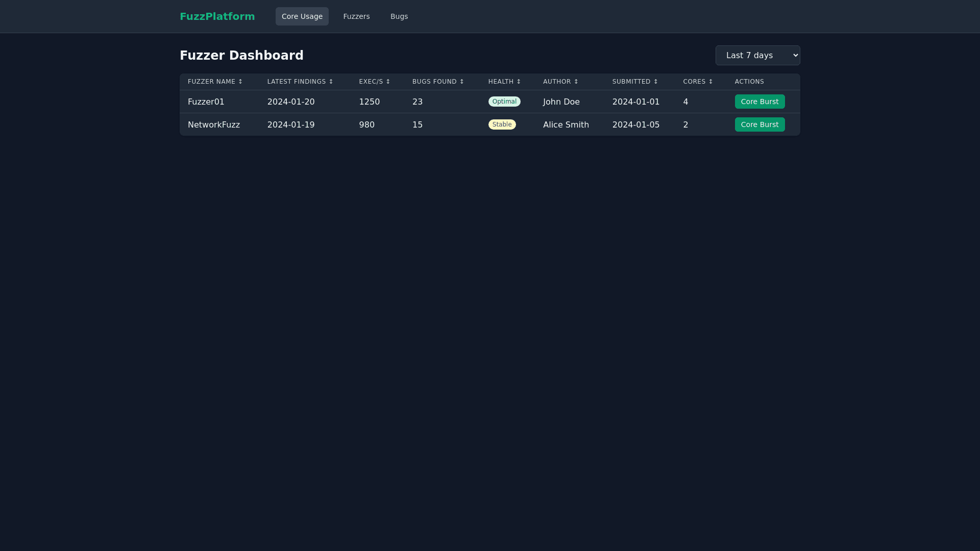Select the Fuzzer01 row name
The height and width of the screenshot is (551, 980).
pos(206,102)
